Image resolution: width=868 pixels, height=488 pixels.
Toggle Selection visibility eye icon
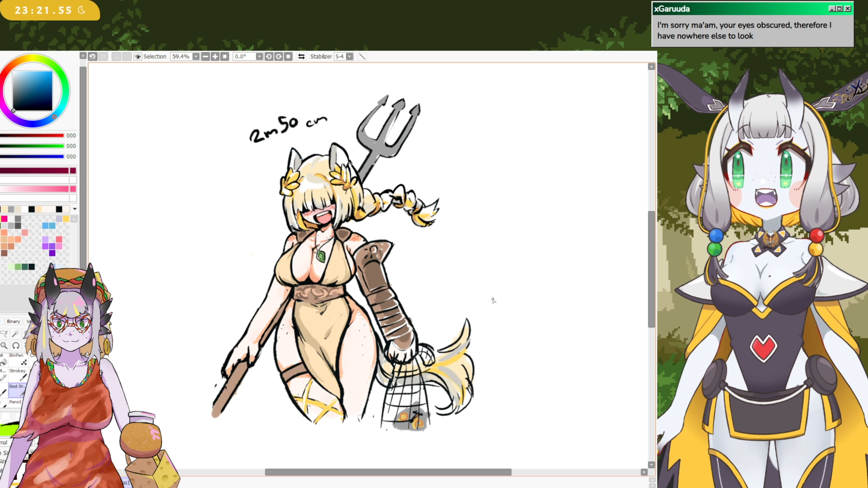pos(137,56)
